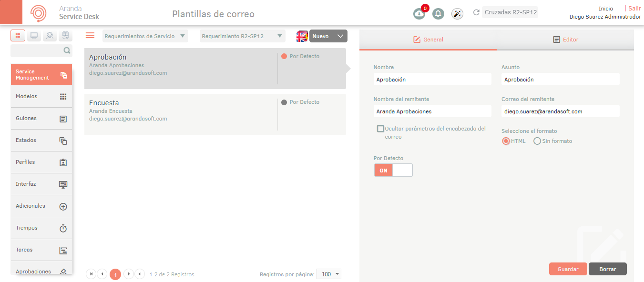644x282 pixels.
Task: Click the Borrar button
Action: (x=607, y=269)
